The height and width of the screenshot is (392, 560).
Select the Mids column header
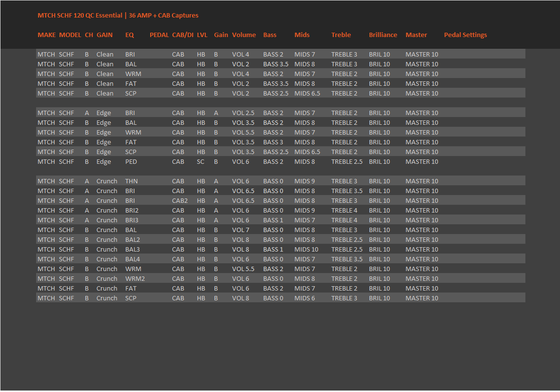pyautogui.click(x=302, y=35)
